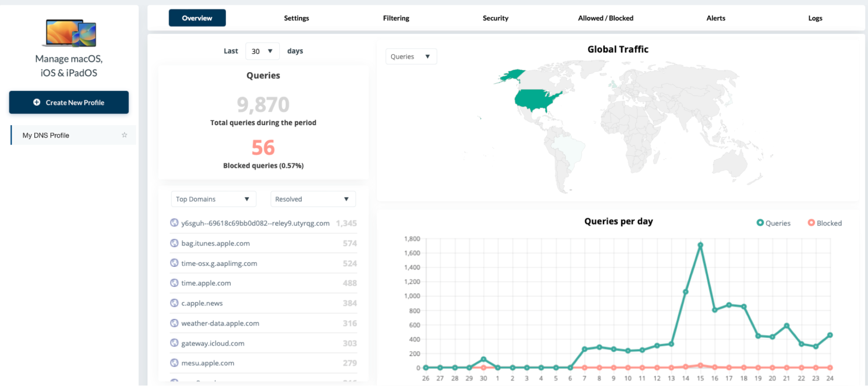Toggle the Queries series in chart legend
This screenshot has width=868, height=386.
(x=773, y=223)
